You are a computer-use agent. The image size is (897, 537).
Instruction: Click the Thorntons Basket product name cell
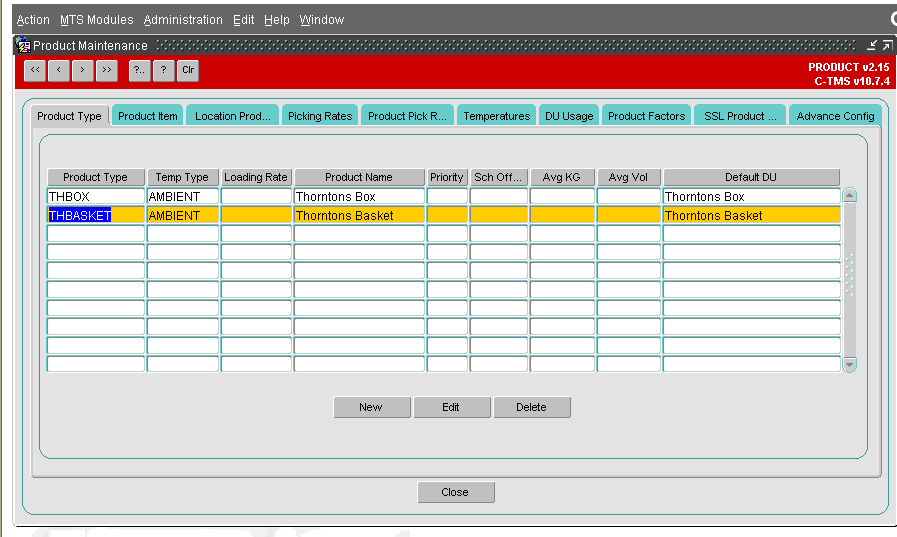point(359,216)
